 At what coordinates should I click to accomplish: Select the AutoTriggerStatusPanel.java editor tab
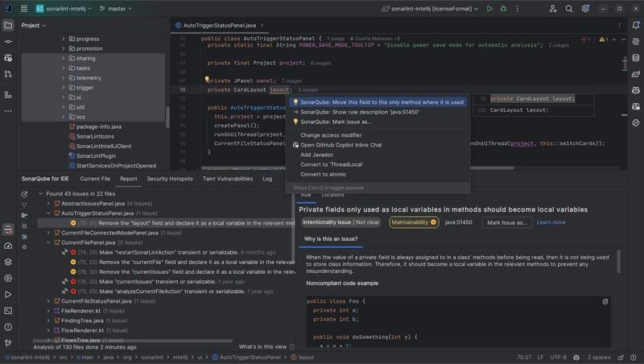(x=219, y=26)
